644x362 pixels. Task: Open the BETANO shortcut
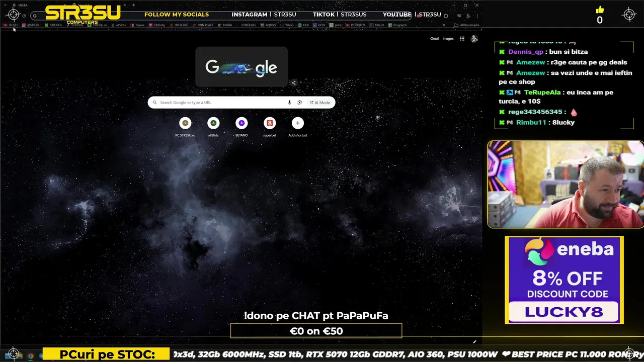(x=242, y=127)
